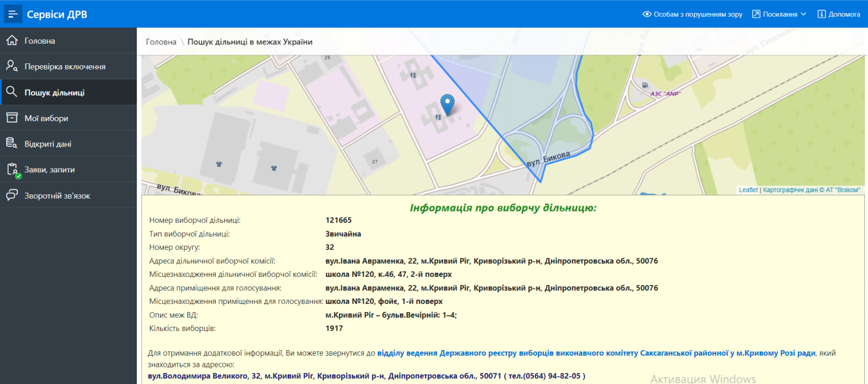Open the Leaflet attribution link
868x384 pixels.
click(748, 190)
